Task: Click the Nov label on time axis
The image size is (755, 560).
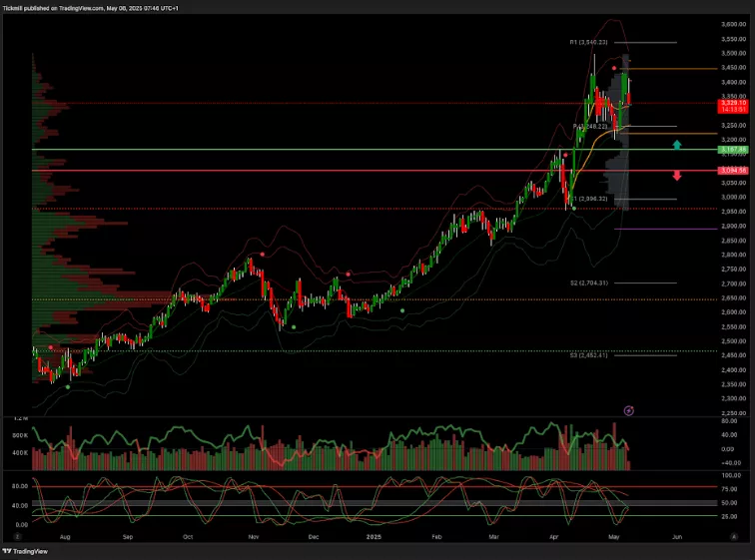Action: [x=254, y=536]
